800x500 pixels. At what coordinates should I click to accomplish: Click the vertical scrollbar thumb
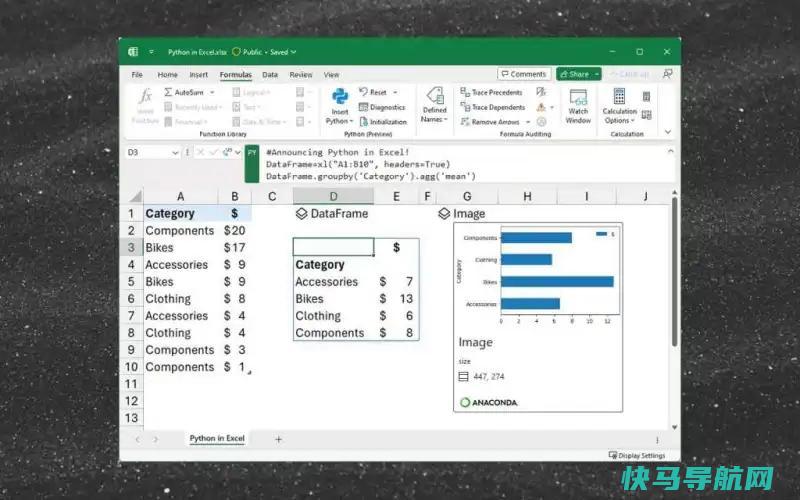point(674,271)
